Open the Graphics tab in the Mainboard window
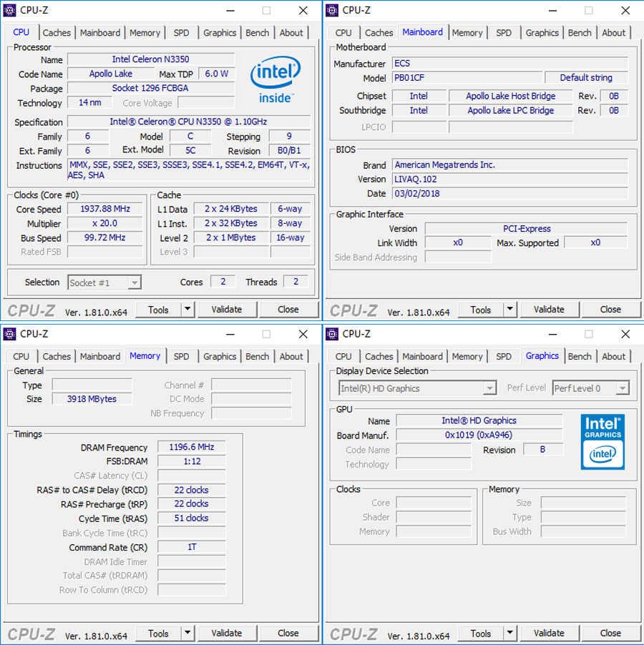The width and height of the screenshot is (644, 645). point(542,33)
